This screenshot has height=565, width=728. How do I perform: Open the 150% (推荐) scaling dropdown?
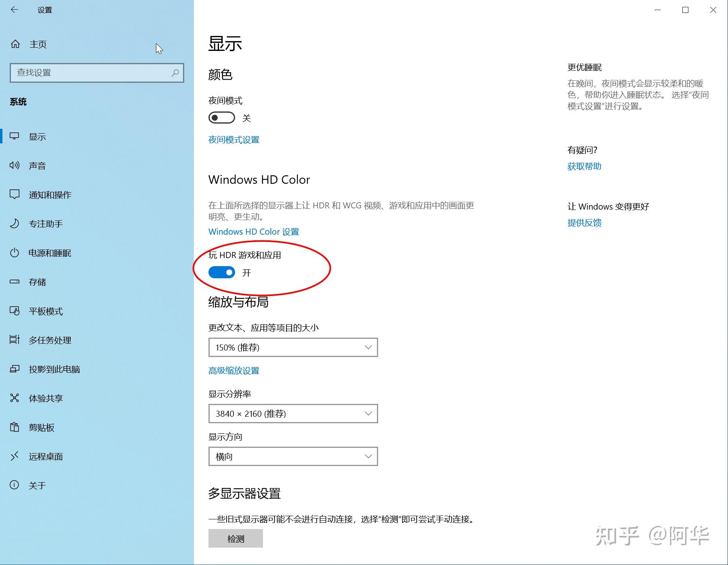tap(293, 347)
